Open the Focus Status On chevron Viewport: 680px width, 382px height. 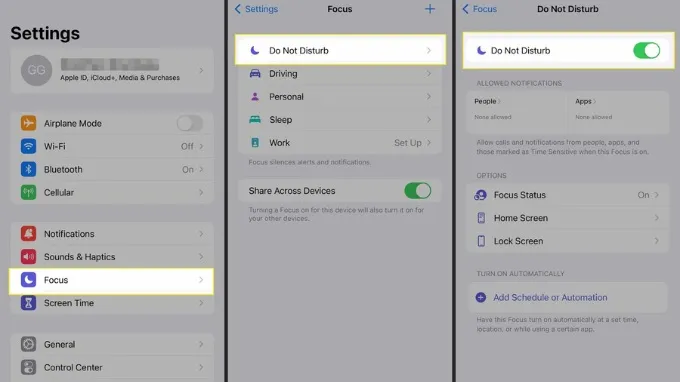[657, 195]
